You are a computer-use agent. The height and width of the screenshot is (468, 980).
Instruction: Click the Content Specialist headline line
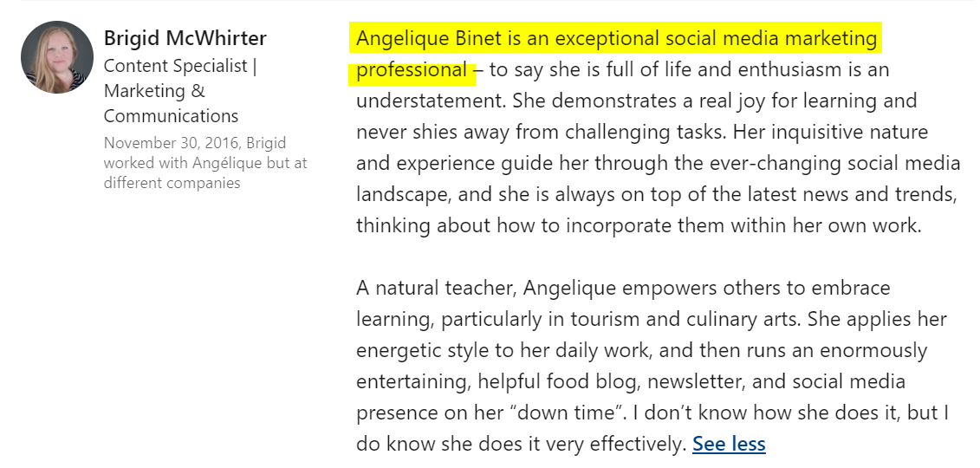coord(179,66)
